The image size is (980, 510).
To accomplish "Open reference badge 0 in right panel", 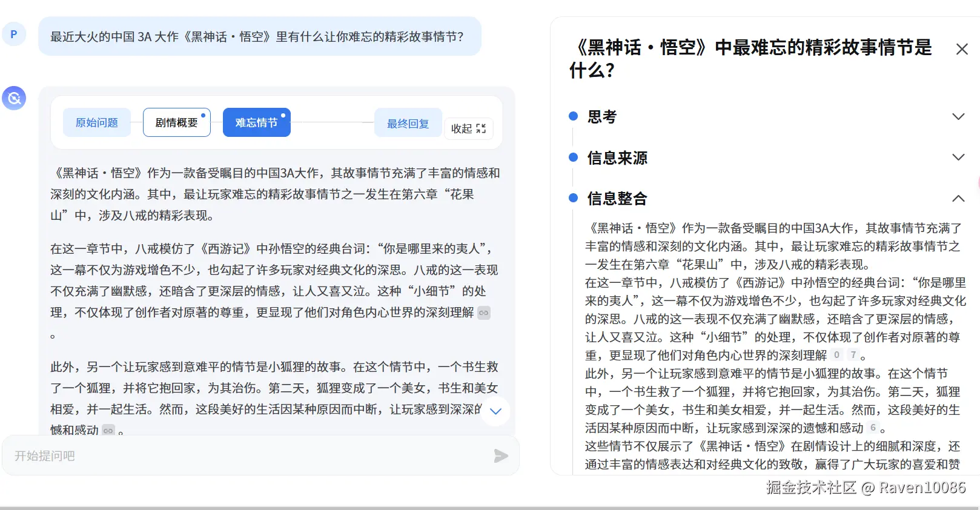I will 837,355.
